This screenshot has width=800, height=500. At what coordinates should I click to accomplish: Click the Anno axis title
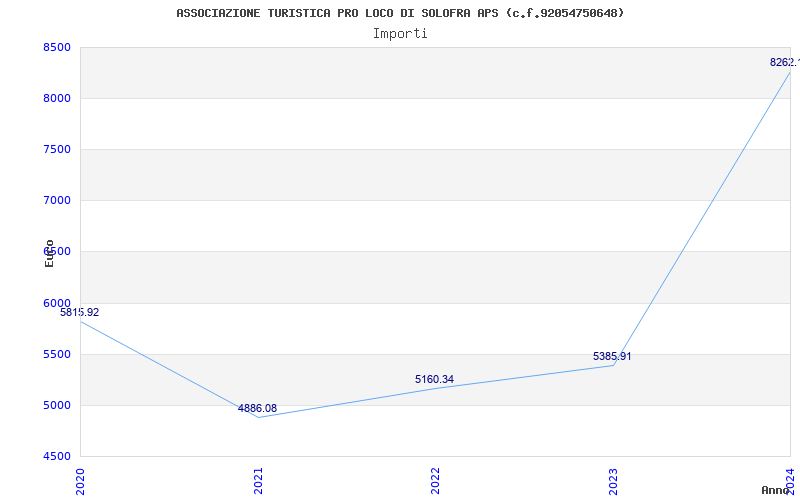(x=774, y=490)
